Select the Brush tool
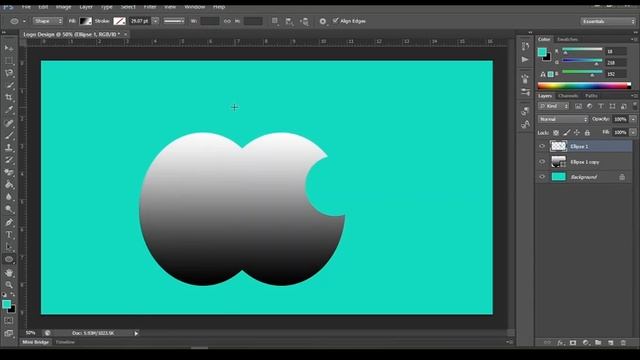This screenshot has height=360, width=640. point(9,135)
